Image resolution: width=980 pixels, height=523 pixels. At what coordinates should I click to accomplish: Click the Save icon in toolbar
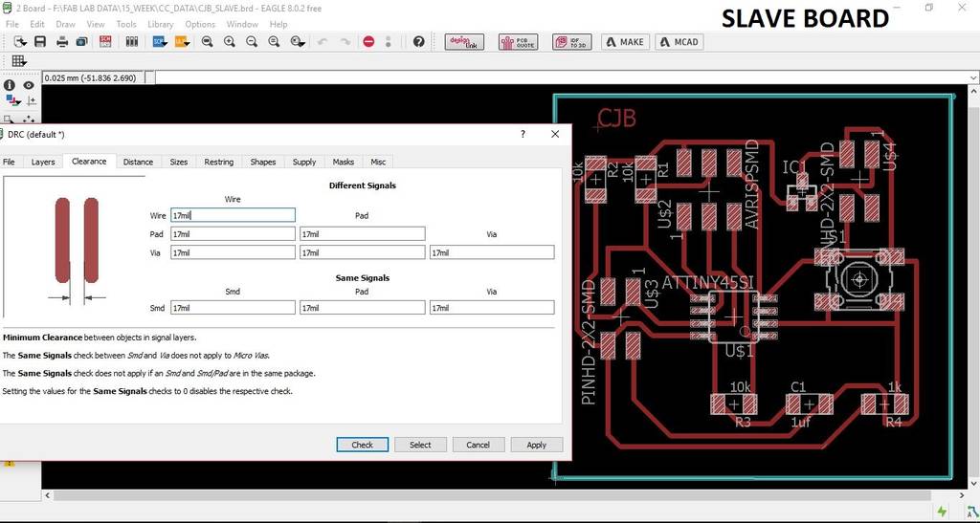click(x=40, y=42)
